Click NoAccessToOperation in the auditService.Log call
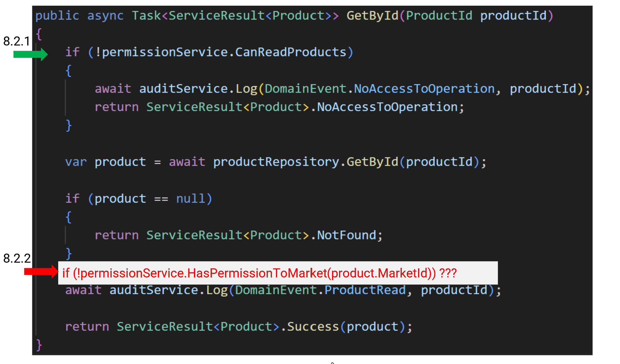 (424, 89)
